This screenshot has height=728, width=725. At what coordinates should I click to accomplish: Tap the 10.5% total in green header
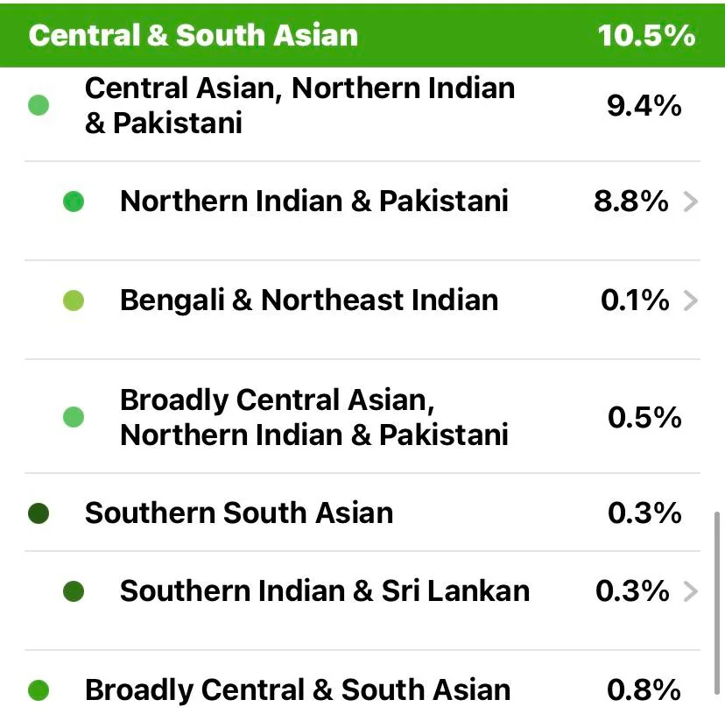pyautogui.click(x=646, y=35)
